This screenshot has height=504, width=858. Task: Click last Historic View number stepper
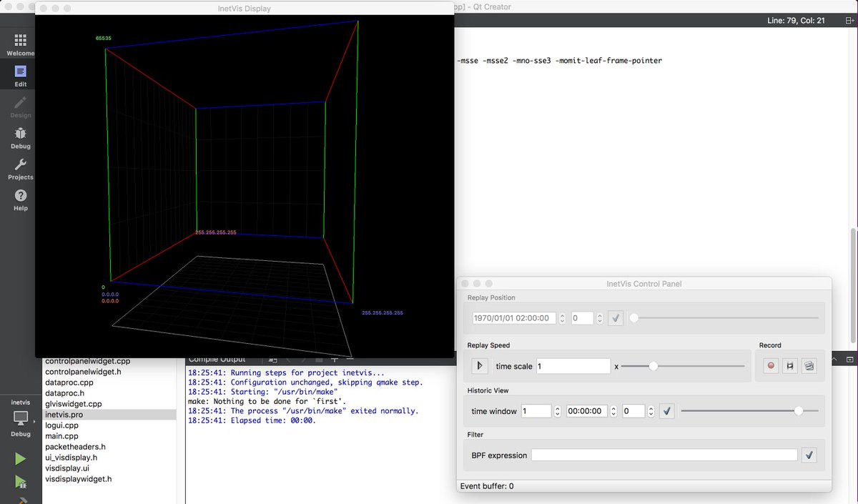(651, 411)
